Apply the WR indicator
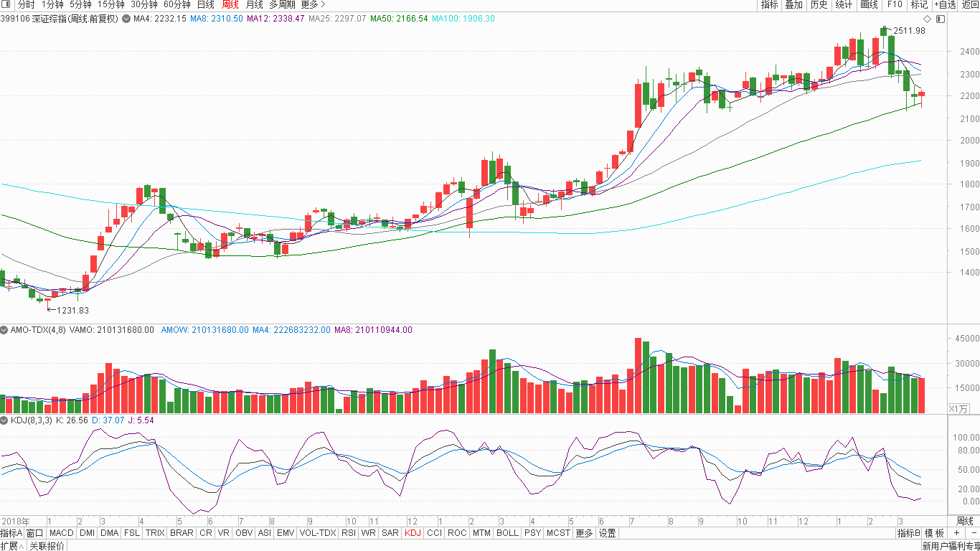The image size is (980, 551). pyautogui.click(x=369, y=533)
